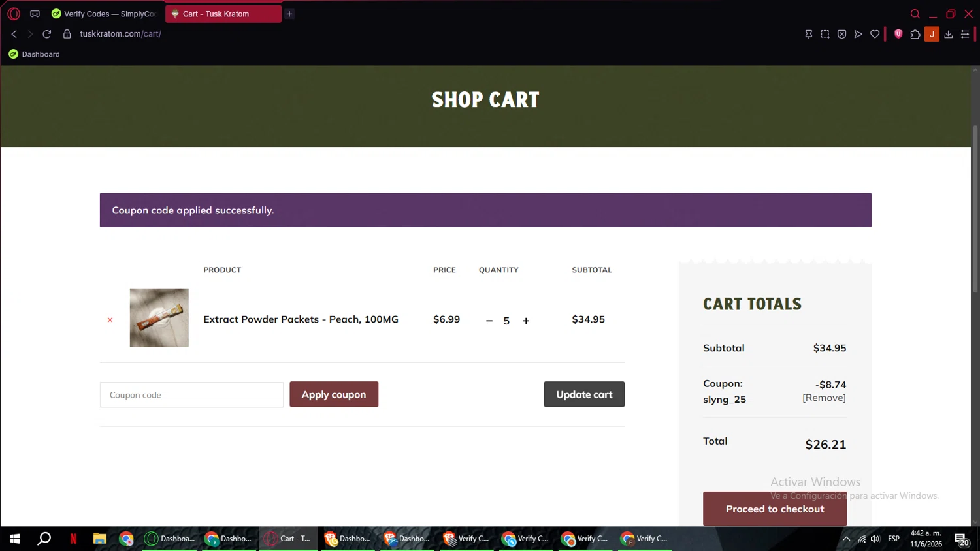
Task: Launch Netflix from the taskbar
Action: pos(73,539)
